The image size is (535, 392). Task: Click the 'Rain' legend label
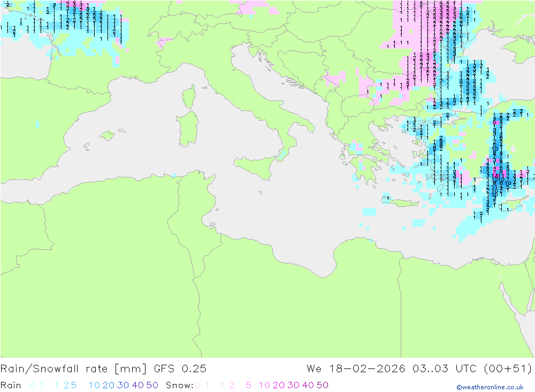tap(11, 385)
